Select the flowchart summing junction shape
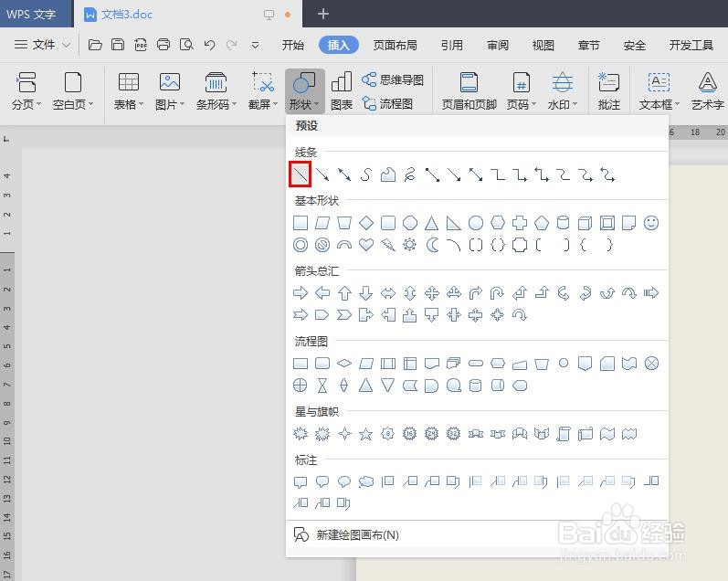The height and width of the screenshot is (581, 728). point(651,364)
